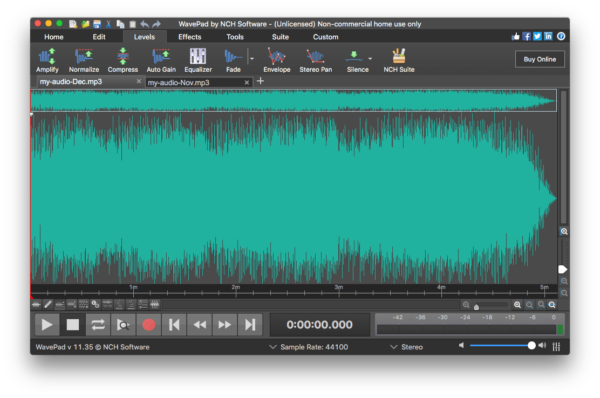Click the volume slider handle

click(x=531, y=346)
